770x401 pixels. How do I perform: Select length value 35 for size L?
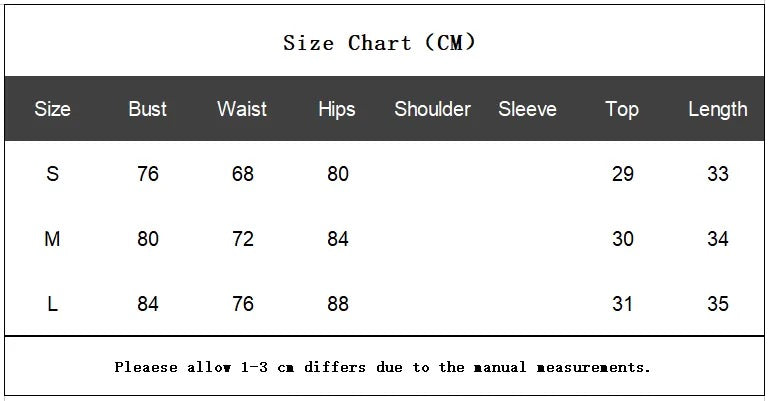(718, 304)
